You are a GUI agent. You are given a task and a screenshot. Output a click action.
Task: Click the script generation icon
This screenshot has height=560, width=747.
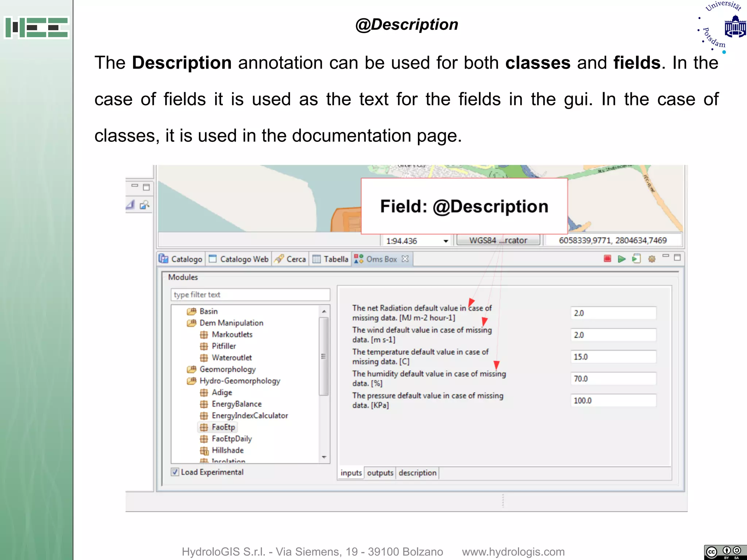(636, 258)
